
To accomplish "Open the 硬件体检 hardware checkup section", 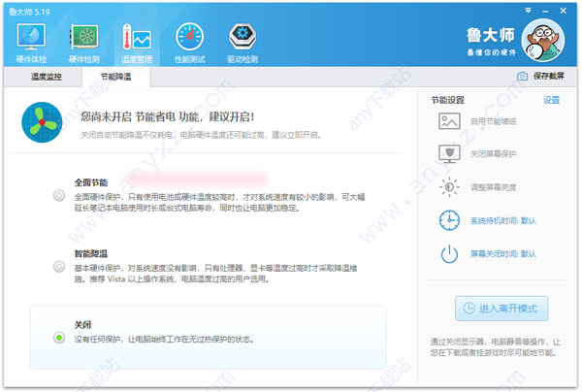I will pyautogui.click(x=31, y=43).
